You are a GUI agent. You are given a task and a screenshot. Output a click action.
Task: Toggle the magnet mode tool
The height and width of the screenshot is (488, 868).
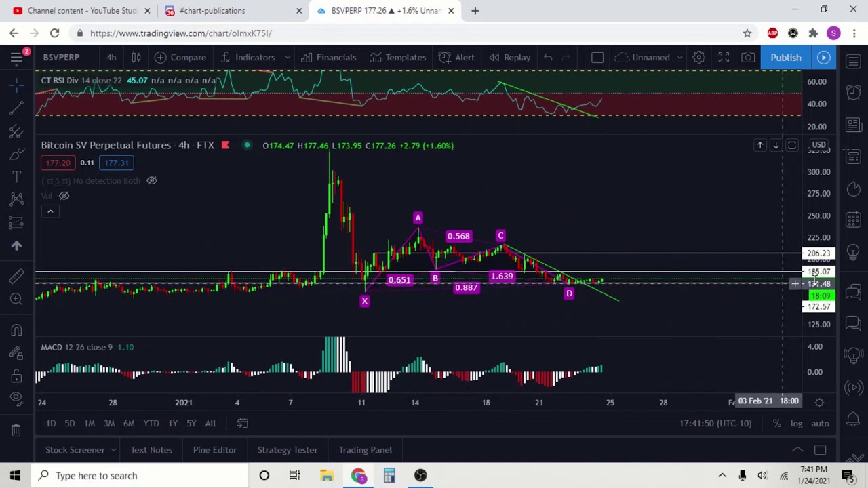pos(16,330)
